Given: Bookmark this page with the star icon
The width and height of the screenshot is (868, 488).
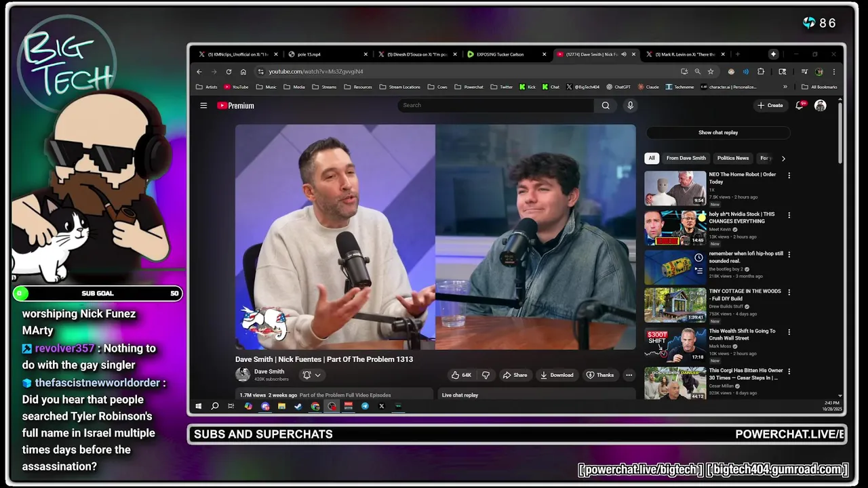Looking at the screenshot, I should point(711,71).
